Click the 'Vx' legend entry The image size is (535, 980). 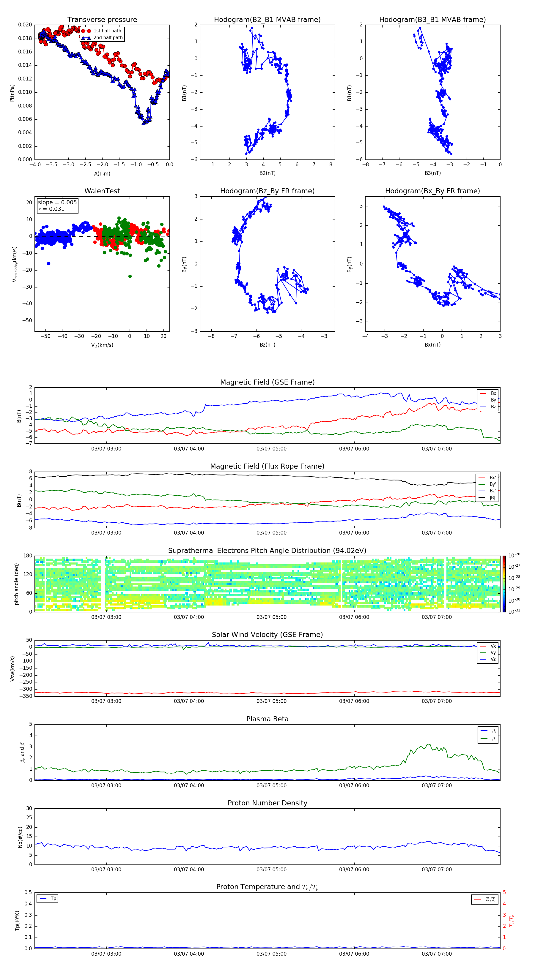(488, 647)
